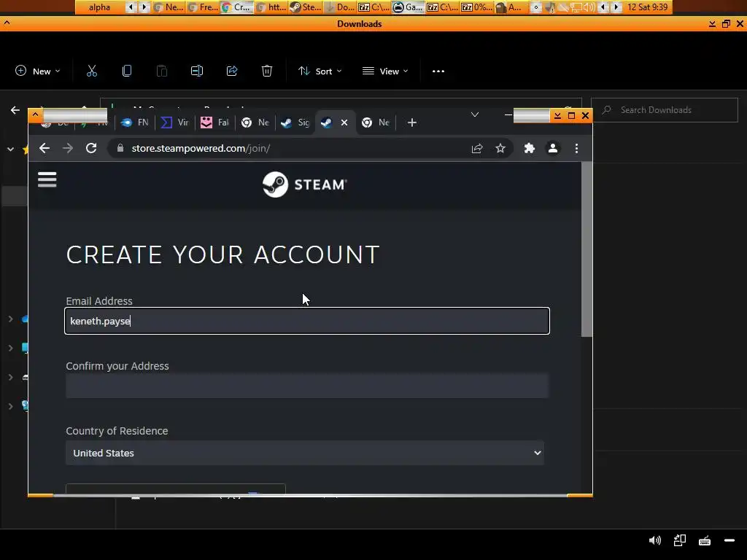
Task: Click the on-screen keyboard icon bottom right
Action: click(x=705, y=540)
